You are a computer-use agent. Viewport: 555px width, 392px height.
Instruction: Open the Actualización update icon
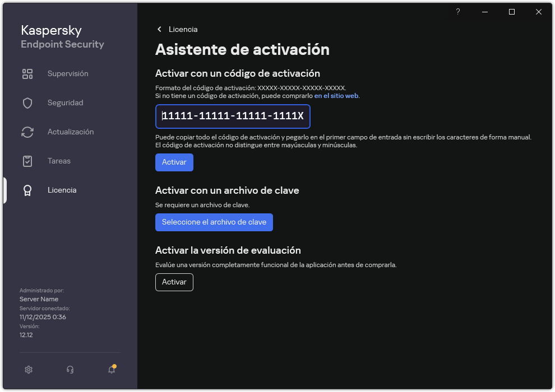(27, 132)
